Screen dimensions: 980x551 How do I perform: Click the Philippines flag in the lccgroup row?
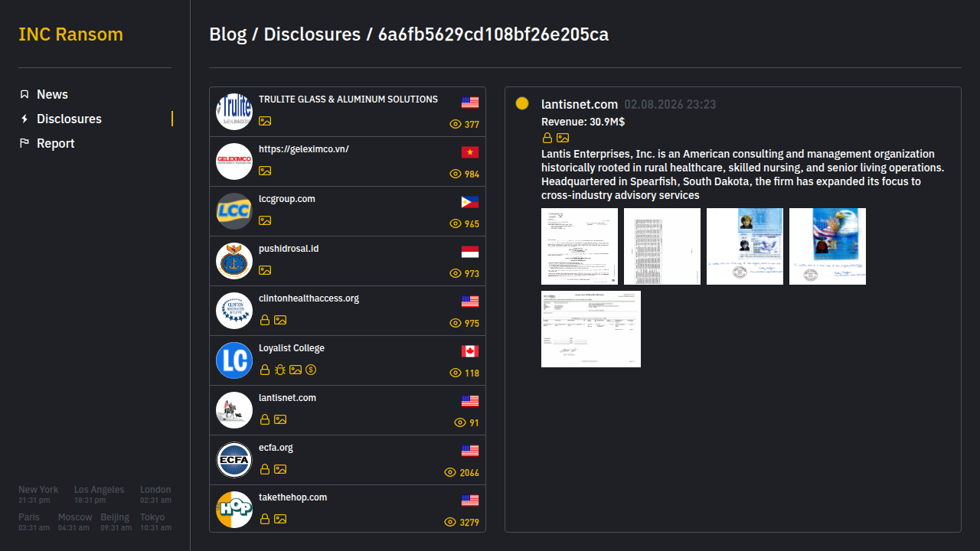point(470,202)
